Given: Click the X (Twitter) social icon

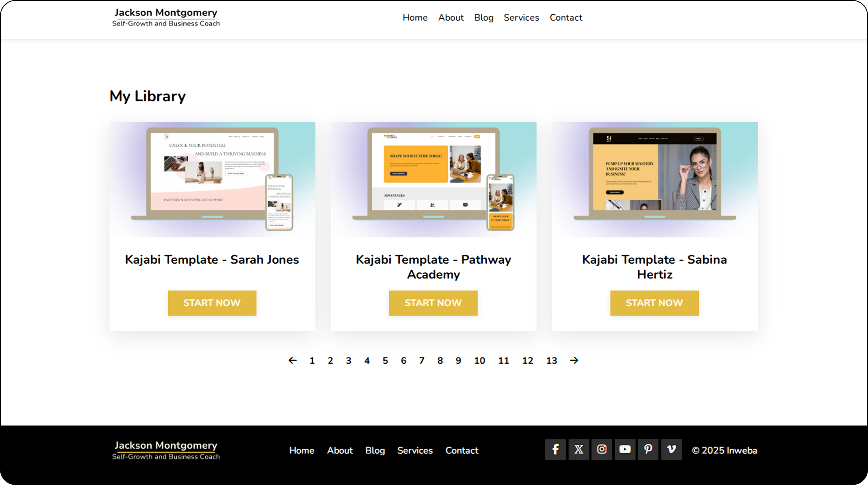Looking at the screenshot, I should coord(579,449).
